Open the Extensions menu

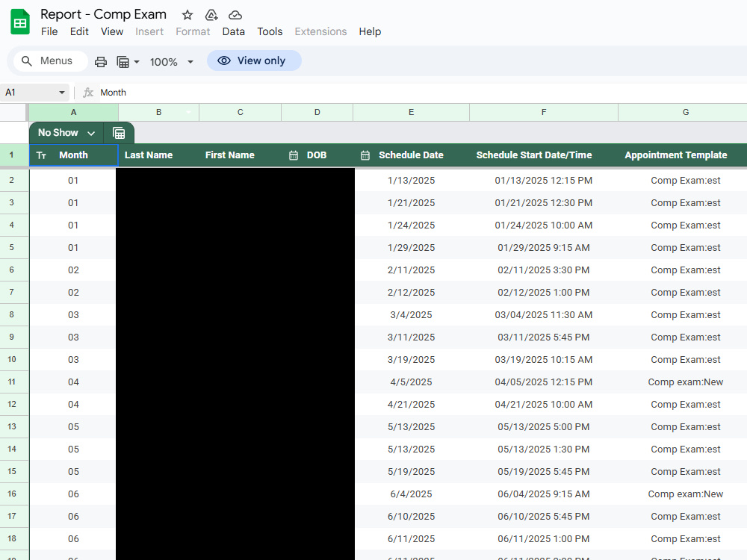320,31
